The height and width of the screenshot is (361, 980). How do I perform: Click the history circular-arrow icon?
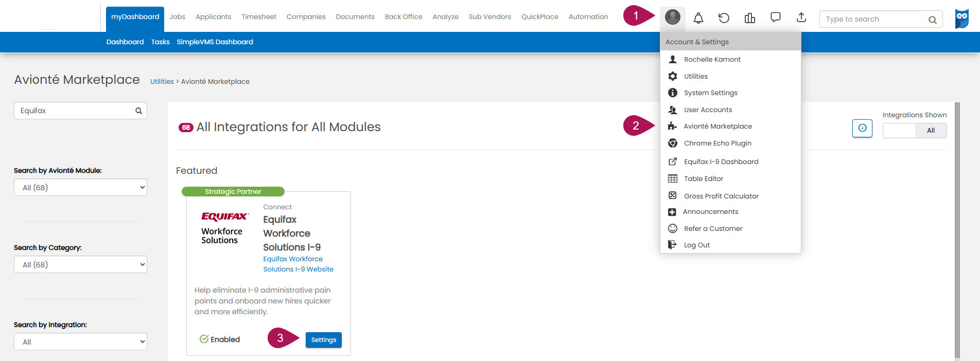[724, 19]
